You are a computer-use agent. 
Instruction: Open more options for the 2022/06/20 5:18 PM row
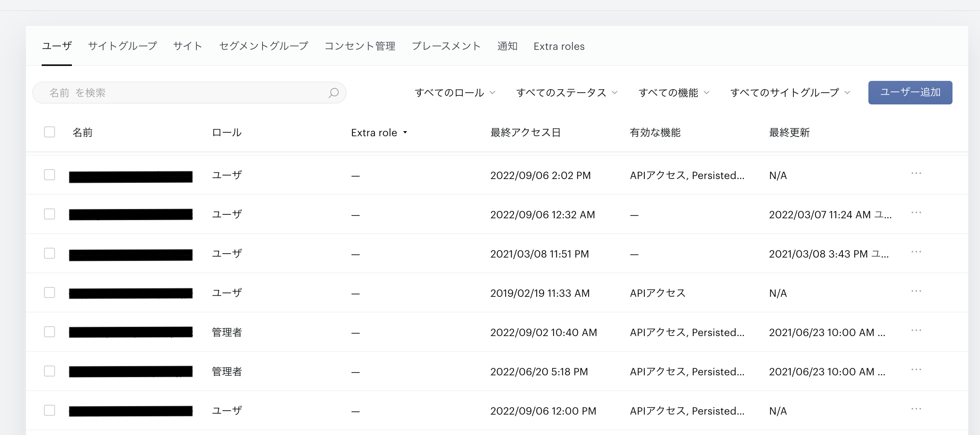[916, 369]
